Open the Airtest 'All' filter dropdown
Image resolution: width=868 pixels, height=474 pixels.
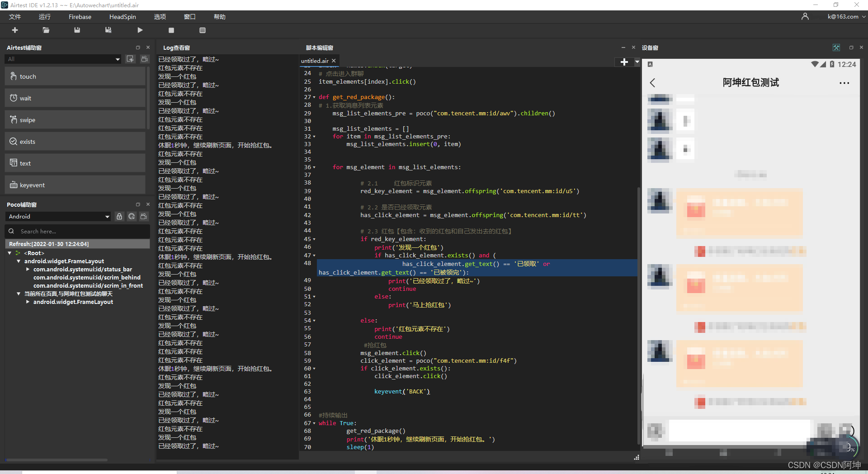tap(63, 59)
